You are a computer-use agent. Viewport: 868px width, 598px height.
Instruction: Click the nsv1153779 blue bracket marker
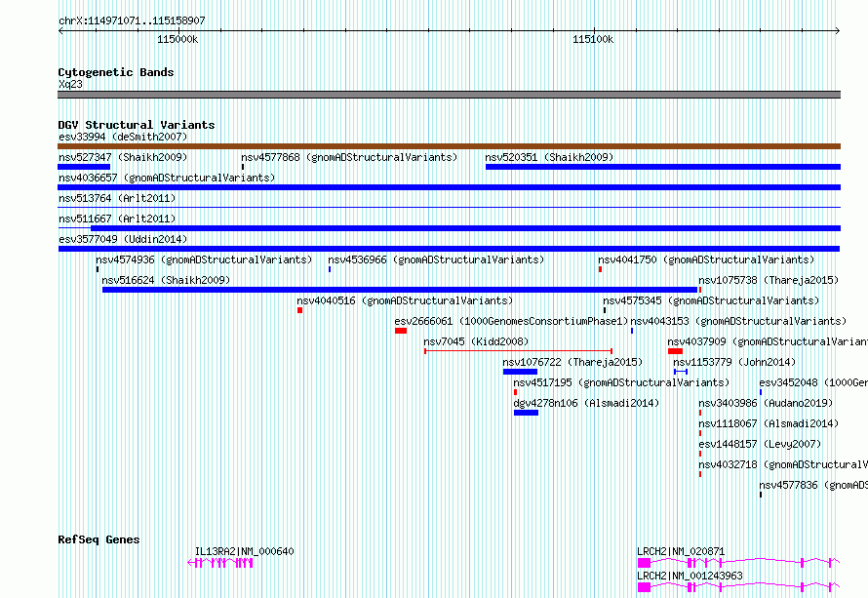click(681, 372)
